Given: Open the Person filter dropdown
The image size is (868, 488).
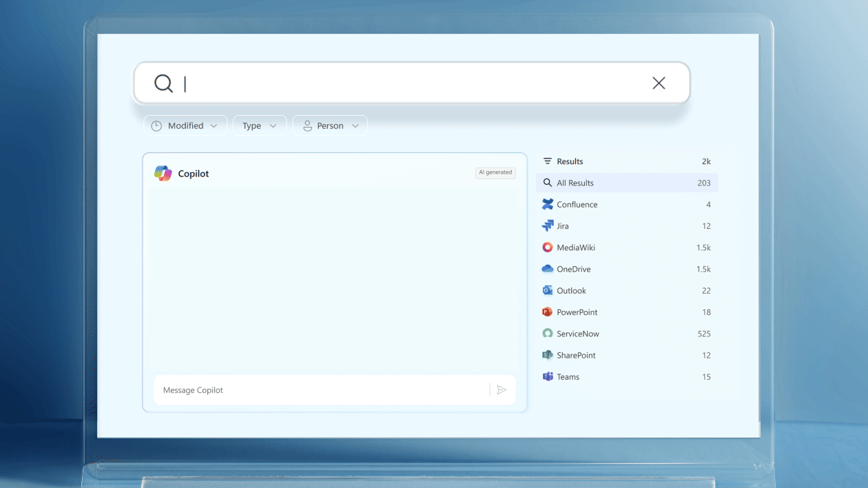Looking at the screenshot, I should click(330, 125).
